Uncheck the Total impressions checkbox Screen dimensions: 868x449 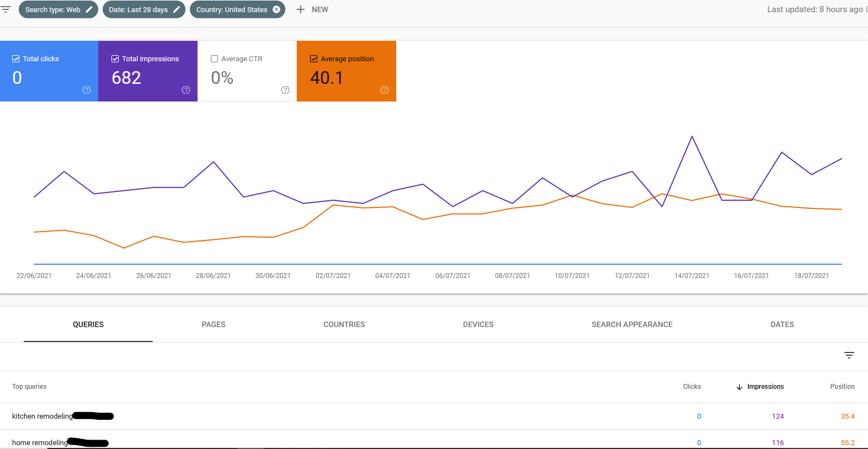(115, 58)
